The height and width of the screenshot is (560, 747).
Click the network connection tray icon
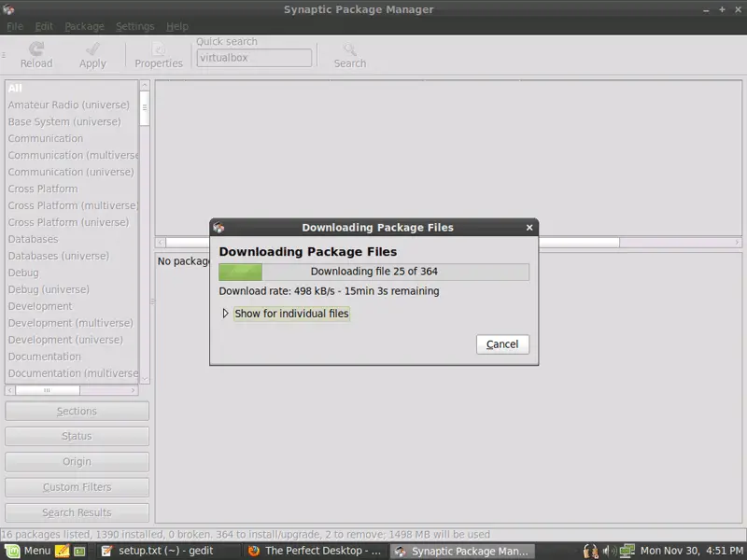coord(627,551)
